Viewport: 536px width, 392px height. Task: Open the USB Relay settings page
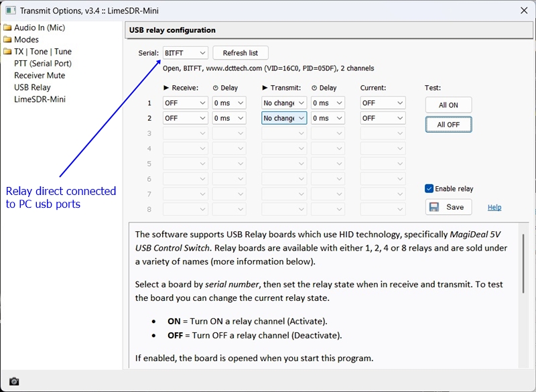click(x=32, y=87)
